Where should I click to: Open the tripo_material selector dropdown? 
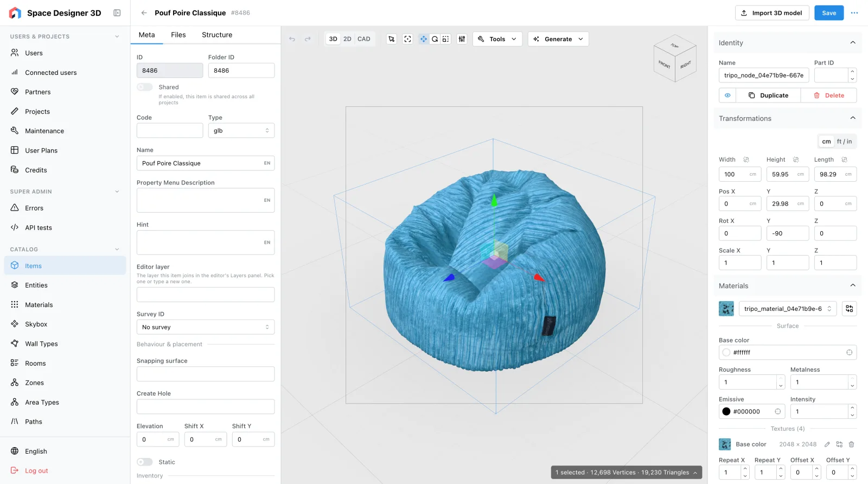pos(788,309)
